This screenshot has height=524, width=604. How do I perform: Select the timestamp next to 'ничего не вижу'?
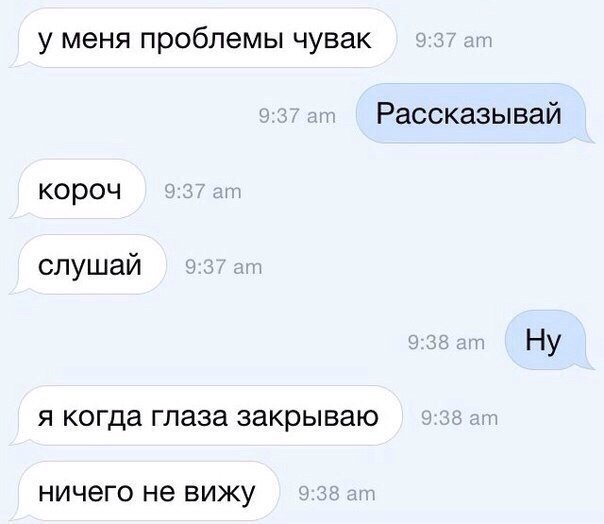337,494
